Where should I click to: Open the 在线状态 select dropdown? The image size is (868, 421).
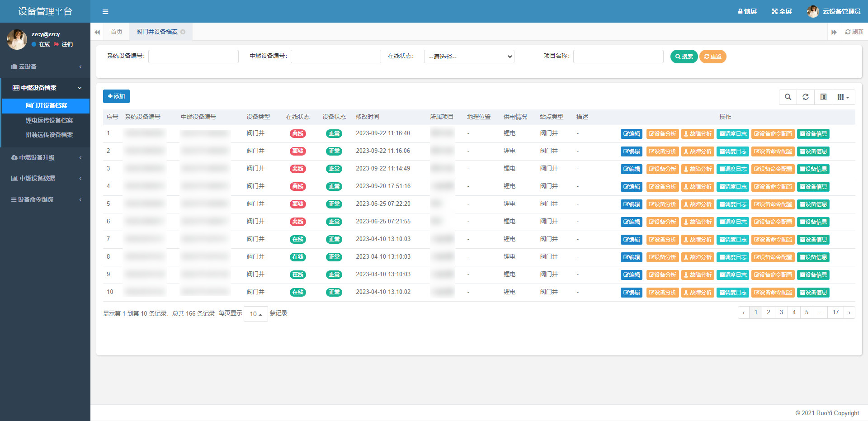[469, 57]
